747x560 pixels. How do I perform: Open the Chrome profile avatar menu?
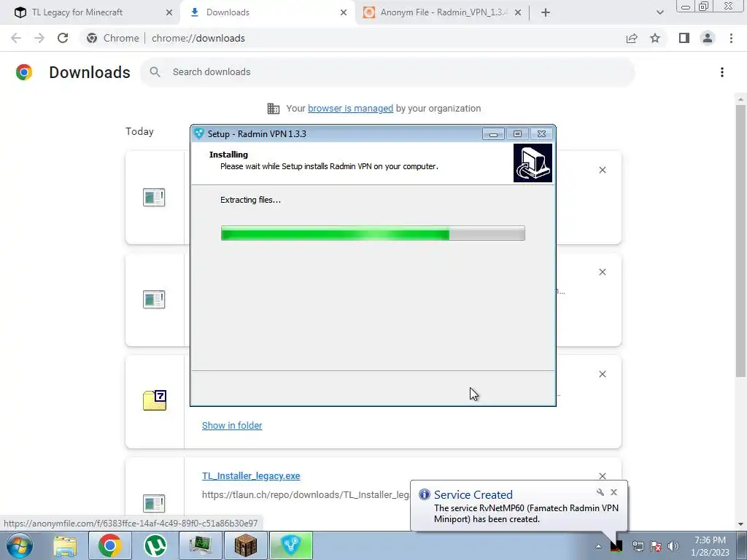point(708,38)
